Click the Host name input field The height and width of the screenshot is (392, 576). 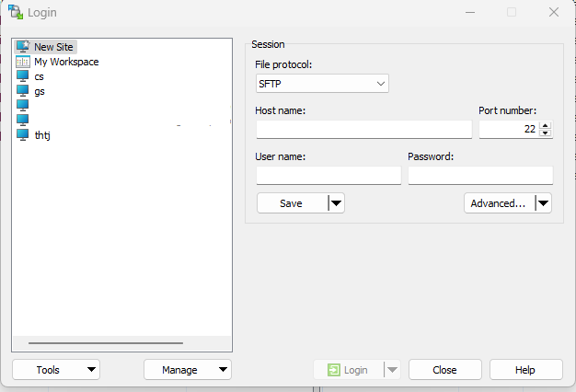(x=364, y=130)
